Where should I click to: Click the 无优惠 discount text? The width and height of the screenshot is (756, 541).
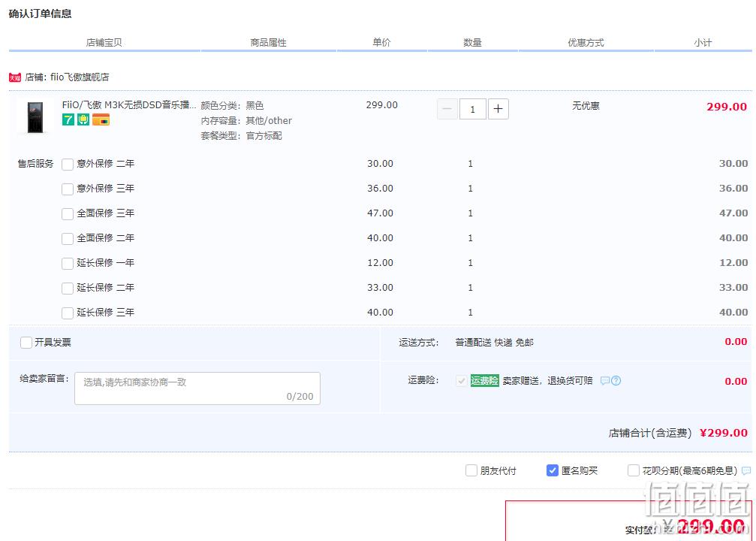[x=586, y=106]
